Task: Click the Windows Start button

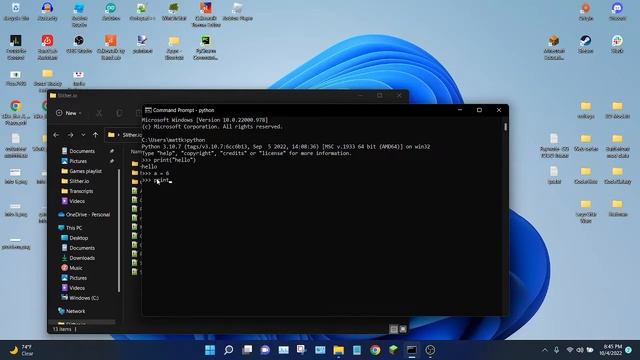Action: pos(210,350)
